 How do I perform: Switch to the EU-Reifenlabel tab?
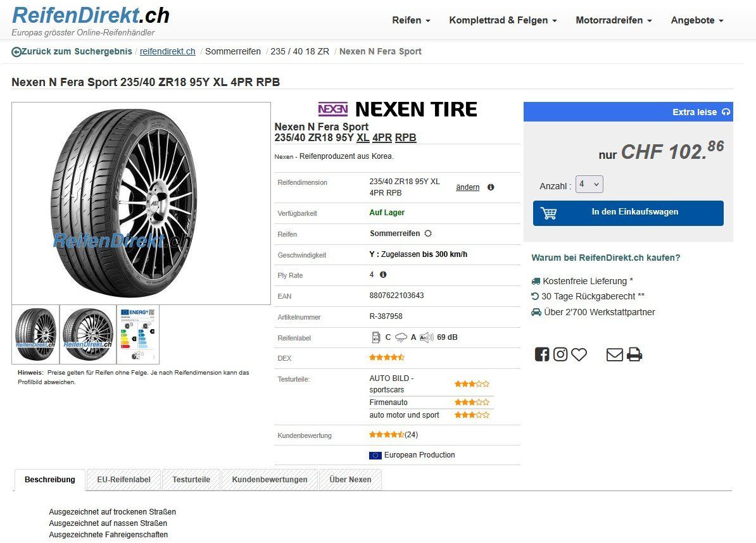(x=124, y=480)
